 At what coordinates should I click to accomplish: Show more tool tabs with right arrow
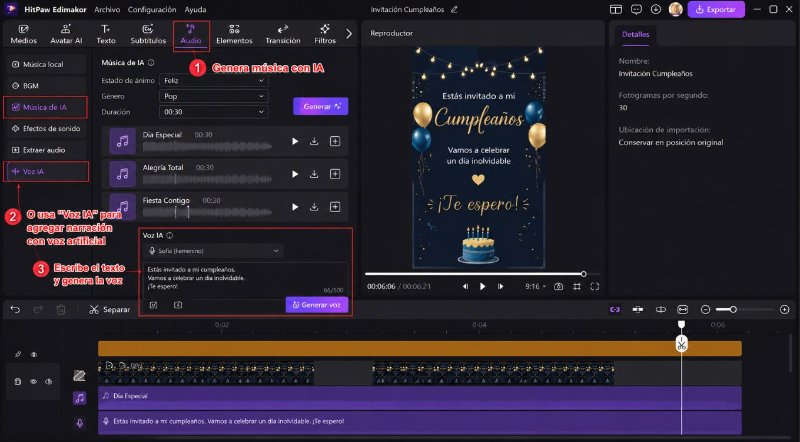[x=349, y=34]
